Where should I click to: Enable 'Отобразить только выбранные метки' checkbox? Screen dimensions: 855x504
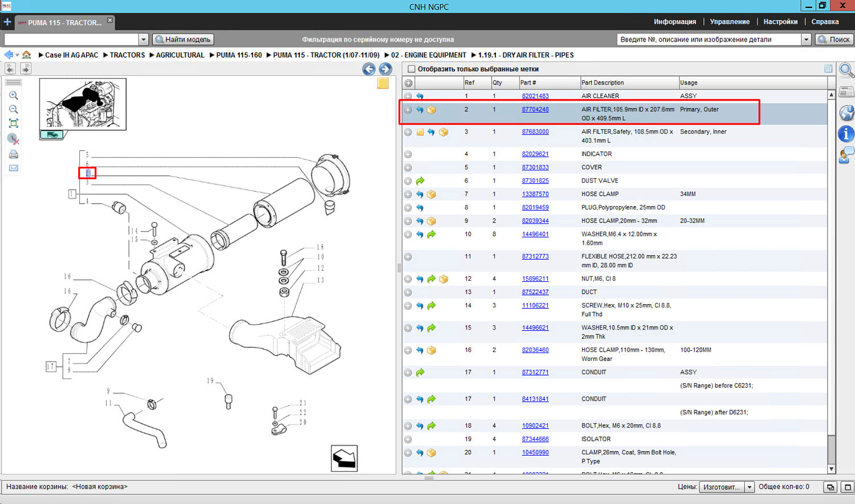click(x=412, y=69)
